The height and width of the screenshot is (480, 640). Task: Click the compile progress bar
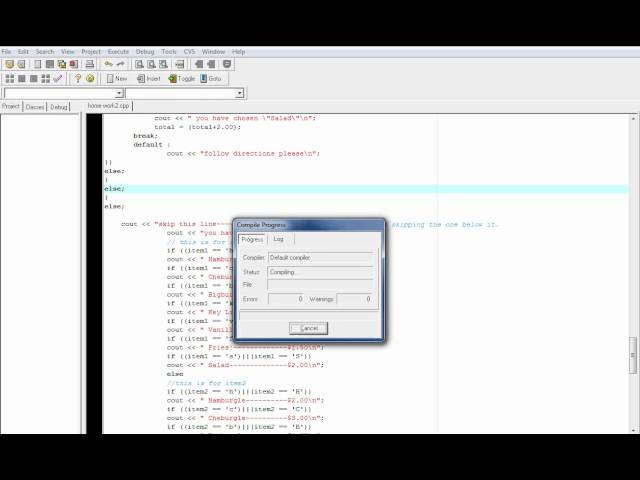(x=309, y=316)
